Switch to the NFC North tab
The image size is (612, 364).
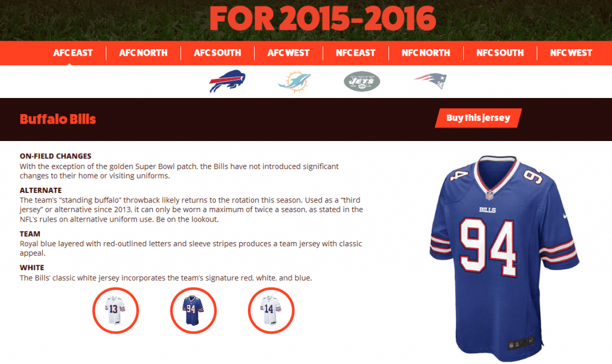click(x=426, y=53)
